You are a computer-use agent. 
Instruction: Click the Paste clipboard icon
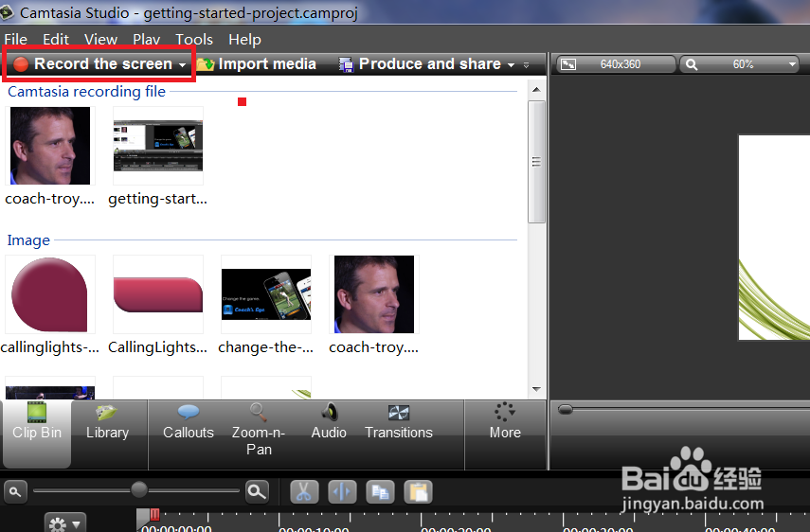pyautogui.click(x=419, y=491)
